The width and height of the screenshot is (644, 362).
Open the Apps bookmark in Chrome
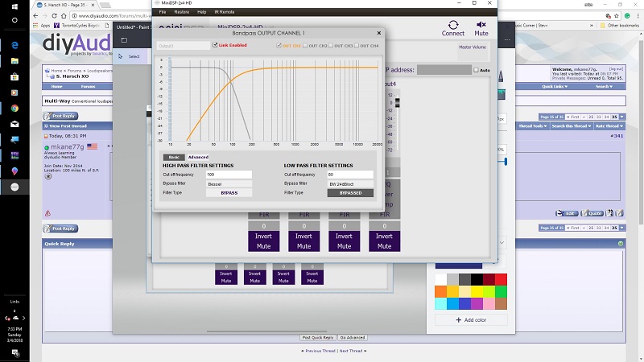tap(42, 26)
